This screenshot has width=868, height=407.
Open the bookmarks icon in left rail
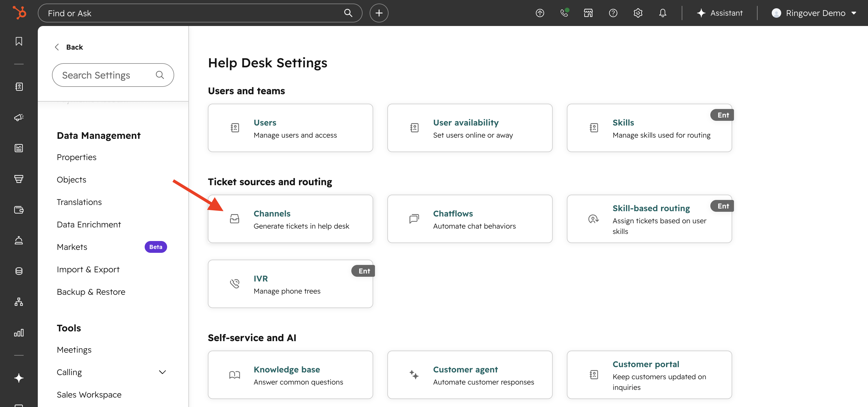click(19, 41)
